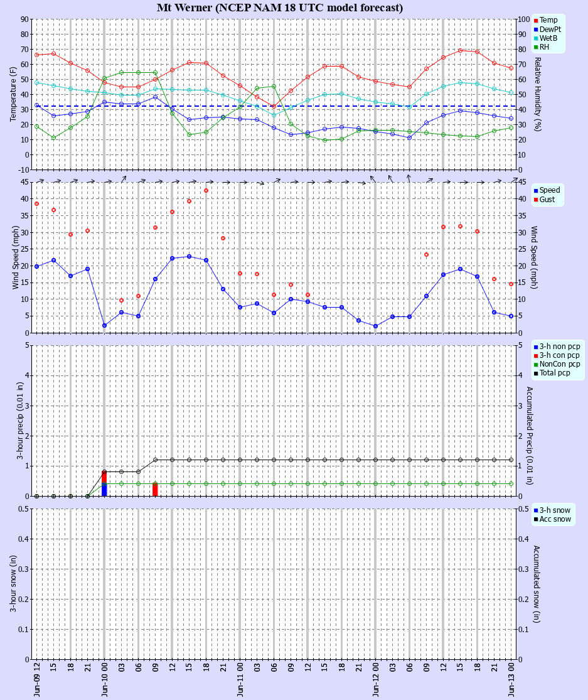Select the Total pcp legend entry

pyautogui.click(x=552, y=373)
